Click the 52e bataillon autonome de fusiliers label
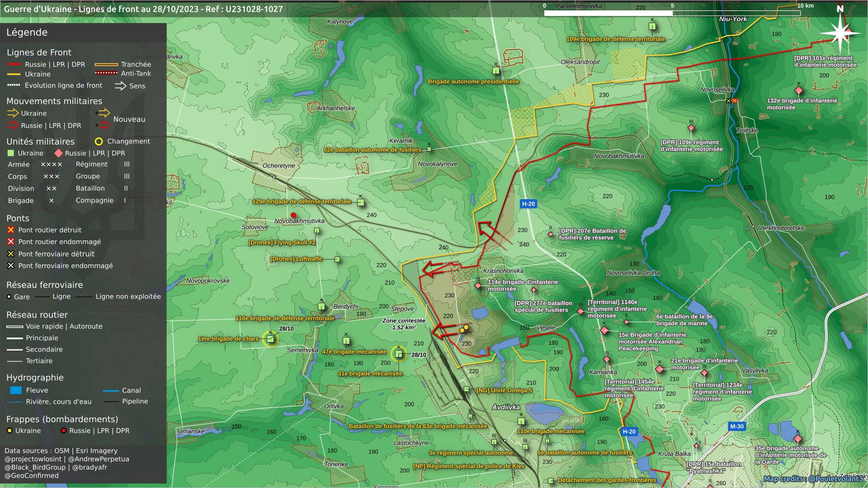868x488 pixels. pos(373,150)
